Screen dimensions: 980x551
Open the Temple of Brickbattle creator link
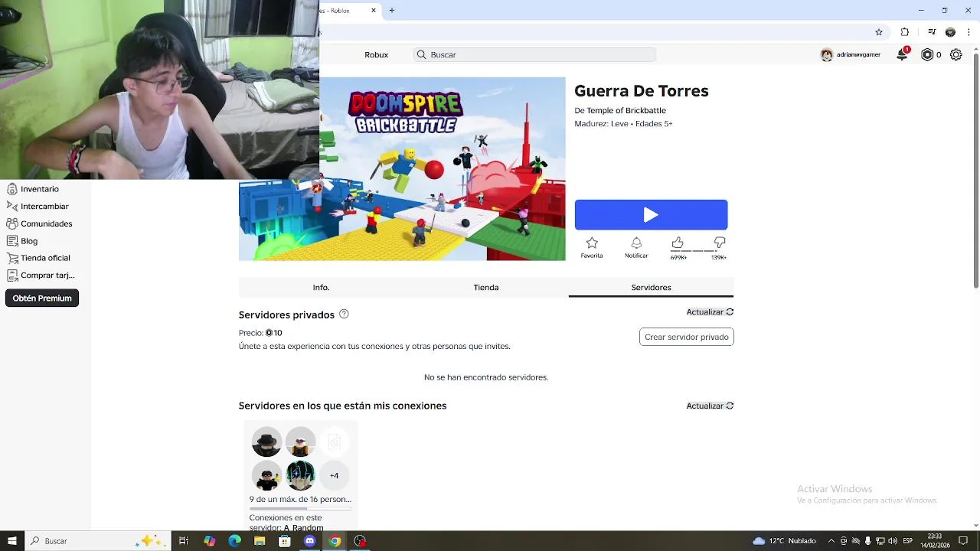tap(626, 110)
